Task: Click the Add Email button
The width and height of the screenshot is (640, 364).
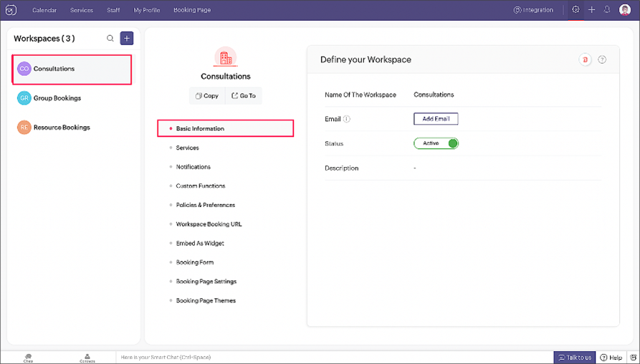Action: [436, 119]
